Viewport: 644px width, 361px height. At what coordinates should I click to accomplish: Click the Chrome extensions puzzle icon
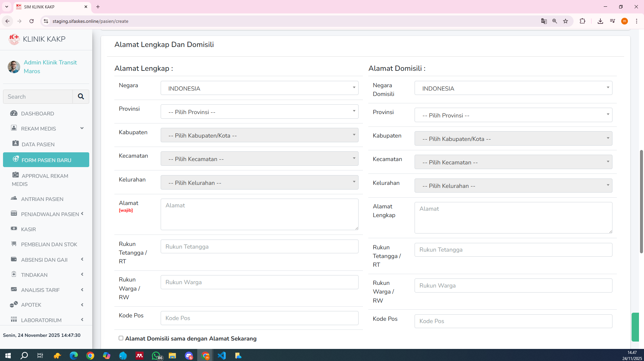point(582,21)
